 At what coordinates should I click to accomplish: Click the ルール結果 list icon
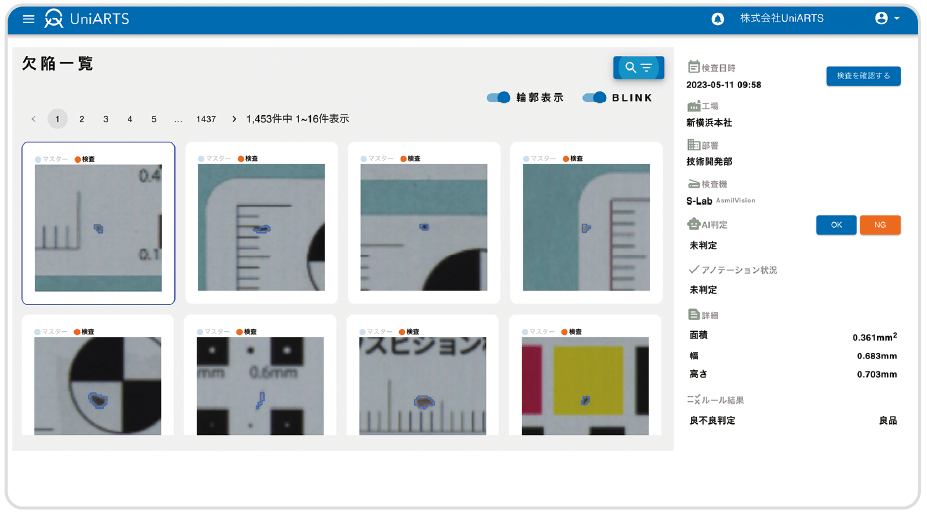(x=693, y=400)
